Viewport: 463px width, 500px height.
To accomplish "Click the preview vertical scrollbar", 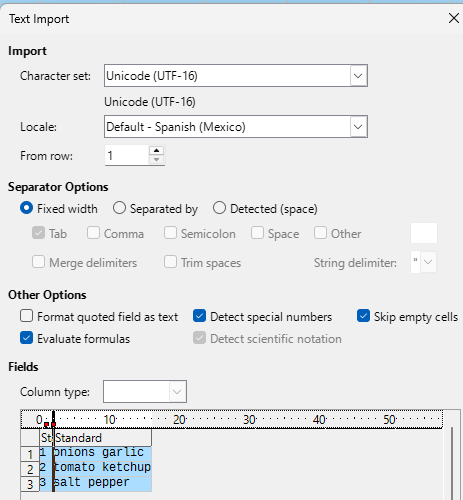I will (x=452, y=463).
